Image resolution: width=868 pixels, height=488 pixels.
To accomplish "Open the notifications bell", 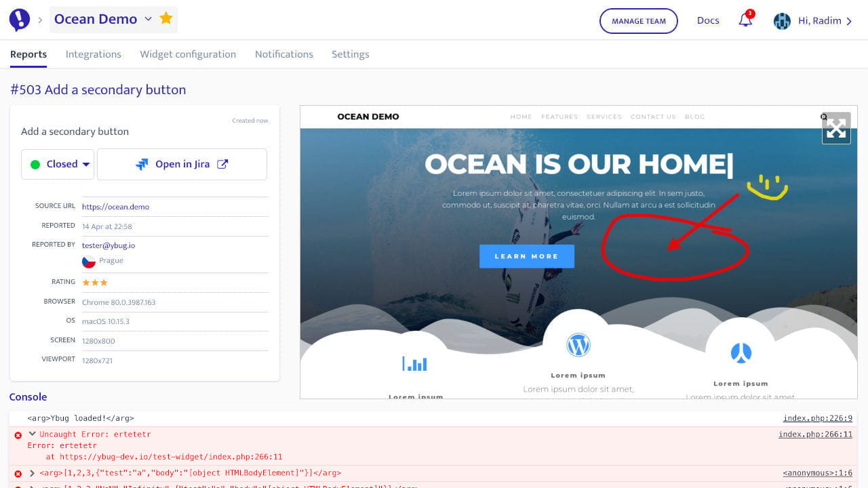I will [x=745, y=20].
